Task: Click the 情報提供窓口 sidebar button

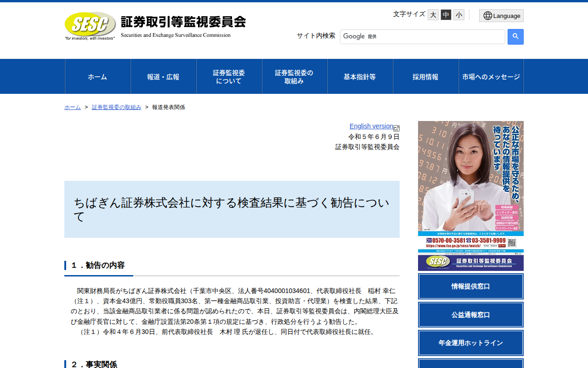Action: 471,286
